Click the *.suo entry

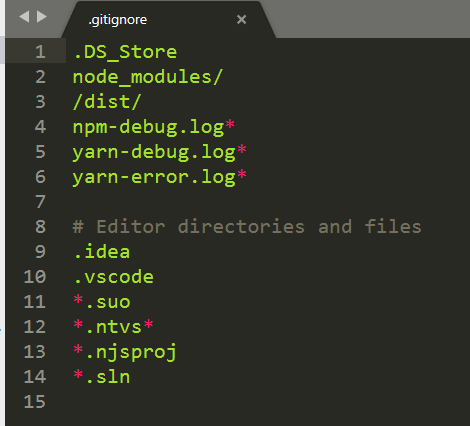102,302
